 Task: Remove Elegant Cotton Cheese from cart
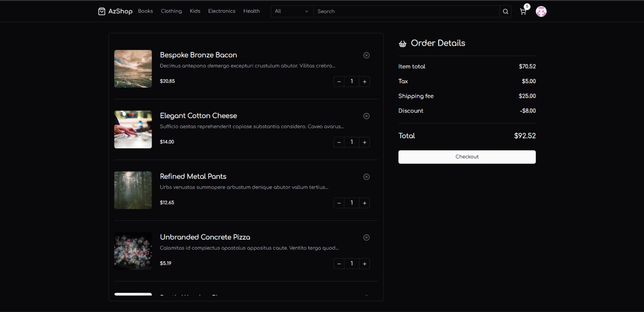tap(366, 116)
